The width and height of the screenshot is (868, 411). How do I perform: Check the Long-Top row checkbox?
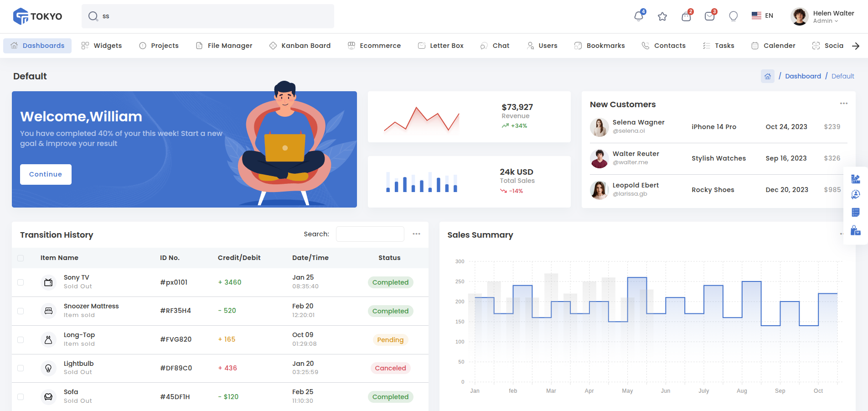pos(21,340)
